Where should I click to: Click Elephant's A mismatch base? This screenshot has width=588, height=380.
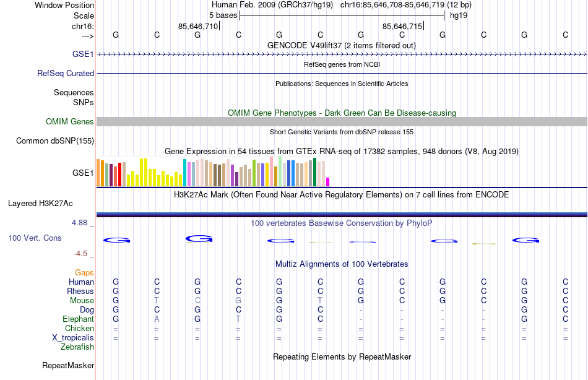157,319
